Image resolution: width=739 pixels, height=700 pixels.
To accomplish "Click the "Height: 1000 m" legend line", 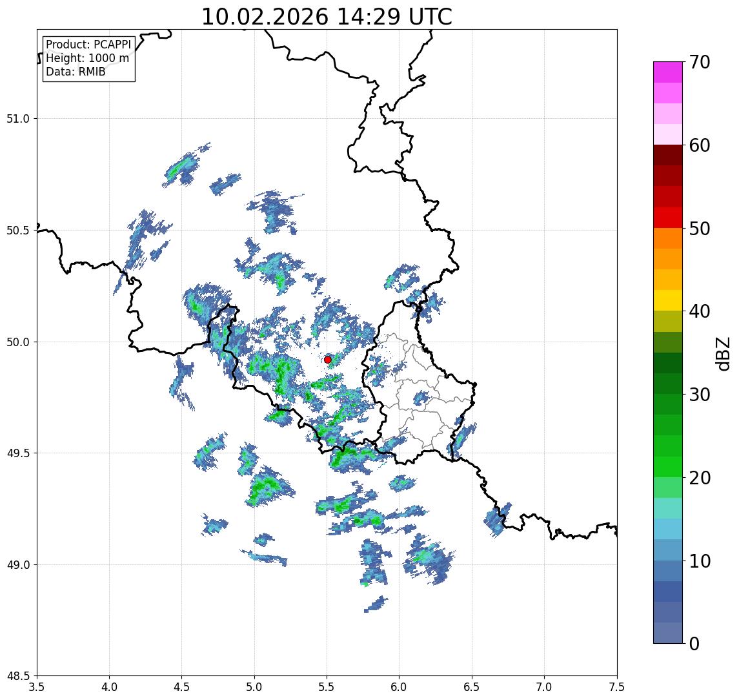I will click(x=87, y=58).
